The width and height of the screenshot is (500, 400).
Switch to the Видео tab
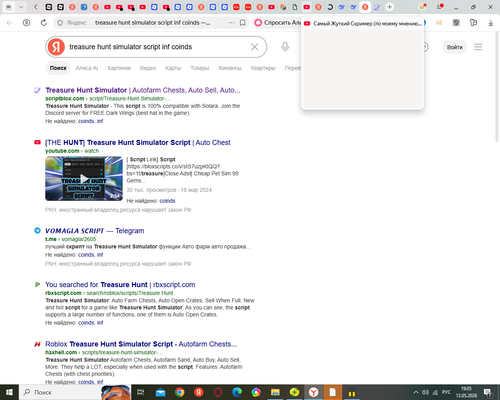pos(148,68)
